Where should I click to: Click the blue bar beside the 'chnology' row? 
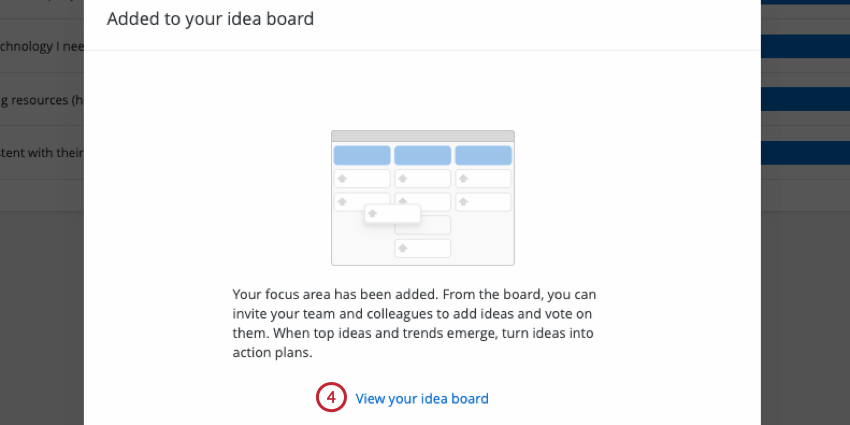804,46
